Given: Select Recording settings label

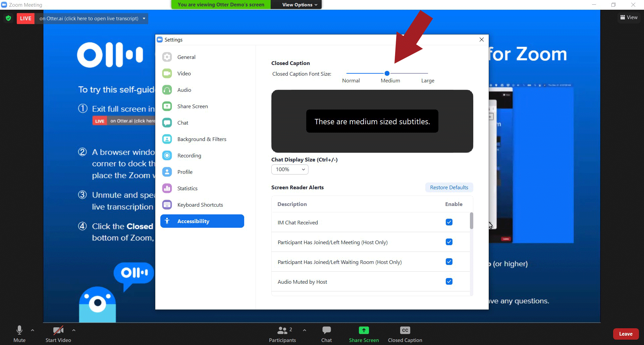Looking at the screenshot, I should (x=189, y=155).
